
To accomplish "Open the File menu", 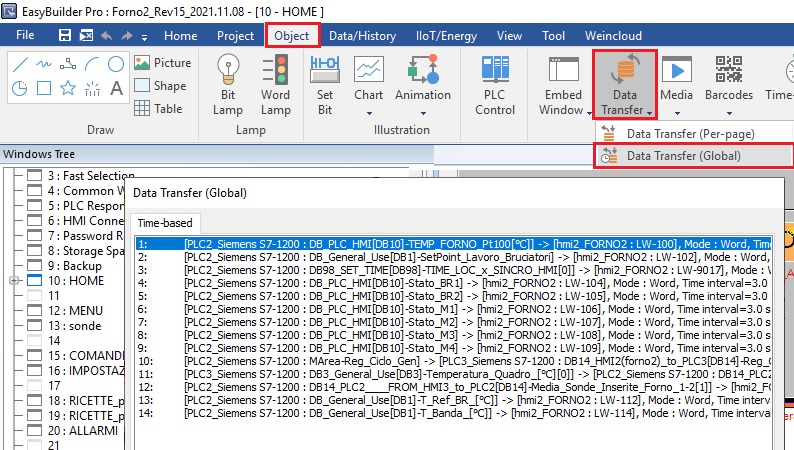I will 25,35.
